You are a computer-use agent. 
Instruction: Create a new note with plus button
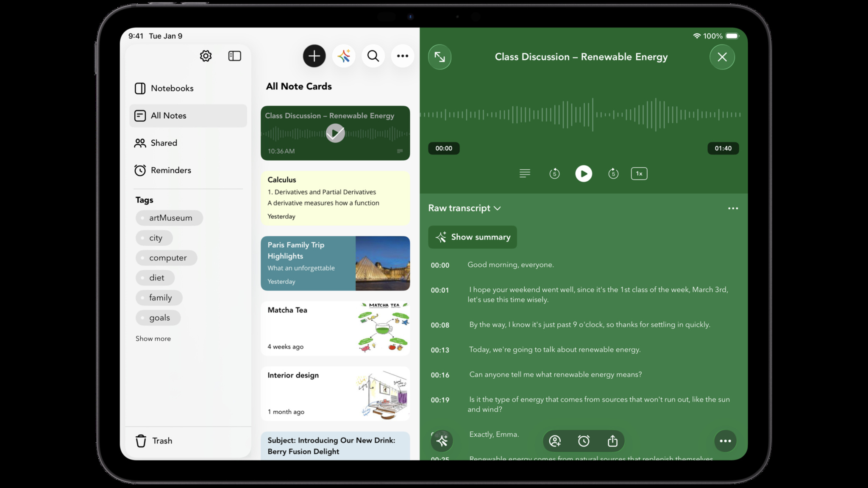[x=314, y=56]
